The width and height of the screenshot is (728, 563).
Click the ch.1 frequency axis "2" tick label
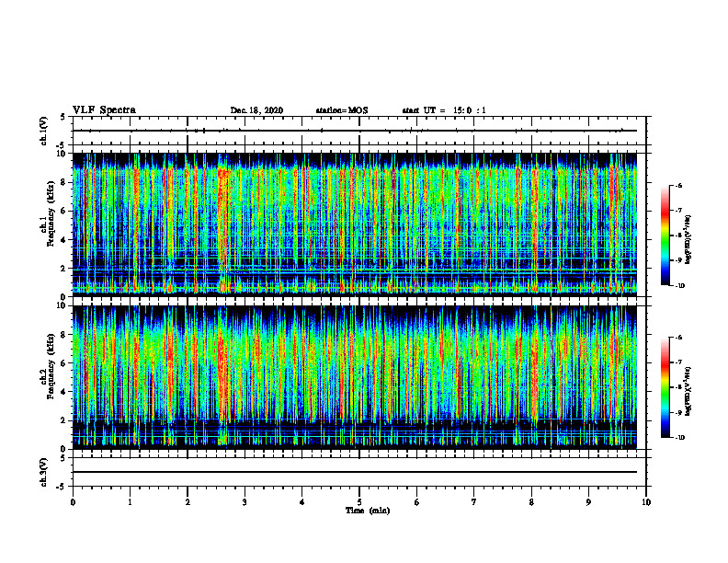64,269
